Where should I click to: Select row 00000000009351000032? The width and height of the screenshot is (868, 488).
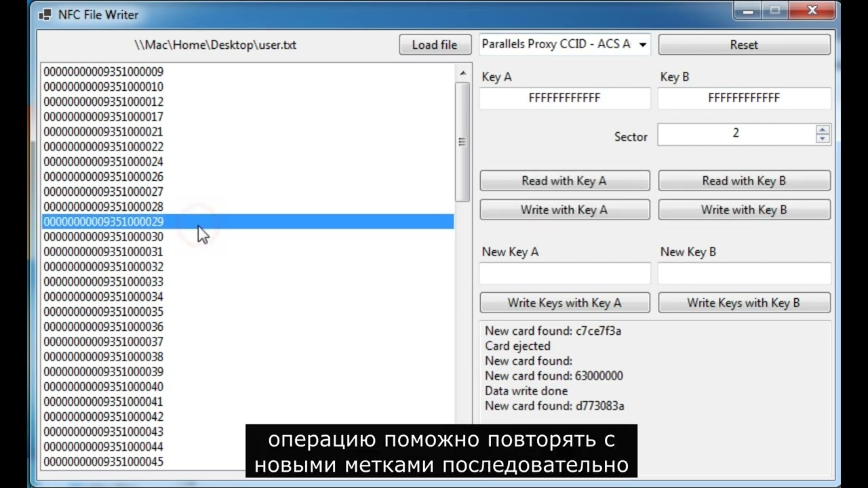coord(248,267)
